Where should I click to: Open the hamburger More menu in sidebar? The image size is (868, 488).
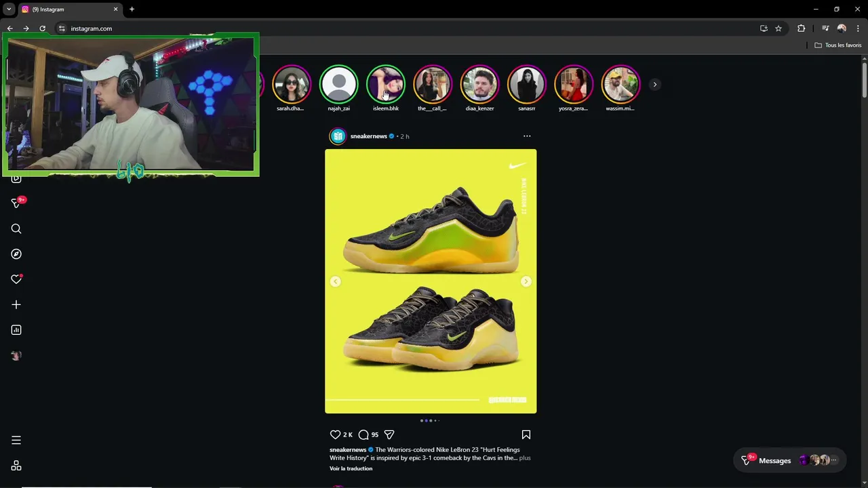click(16, 441)
